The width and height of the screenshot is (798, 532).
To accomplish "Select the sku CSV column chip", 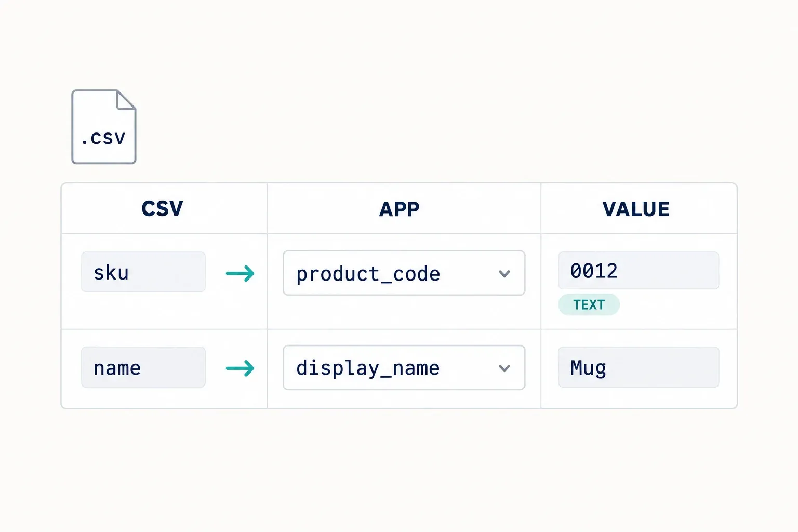I will click(143, 272).
